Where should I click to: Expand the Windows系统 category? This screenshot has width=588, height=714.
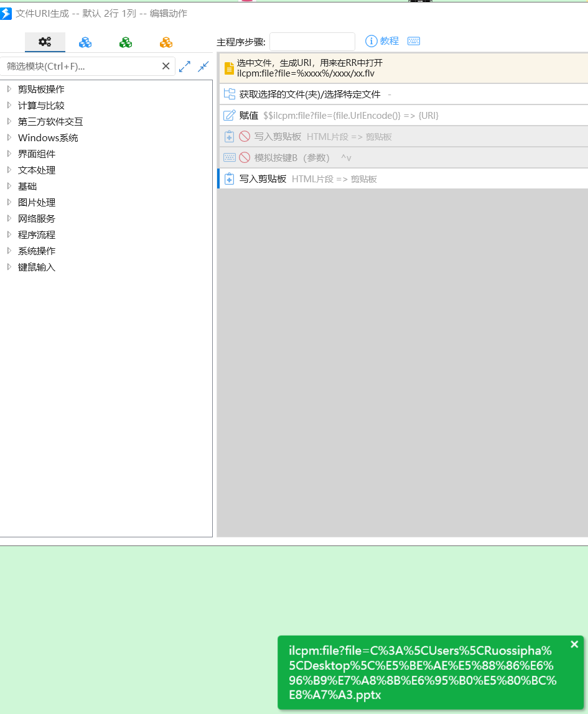coord(9,137)
